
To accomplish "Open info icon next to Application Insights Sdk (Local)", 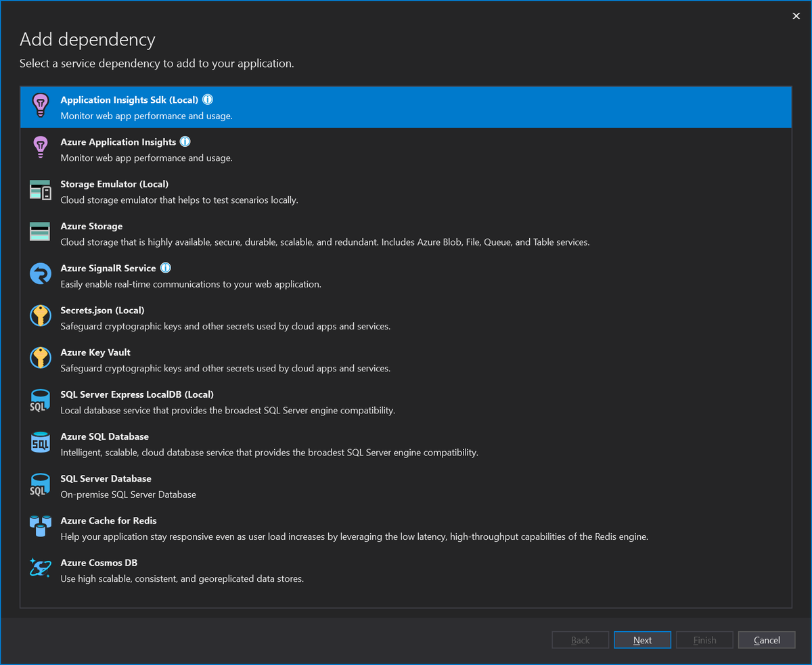I will point(208,99).
